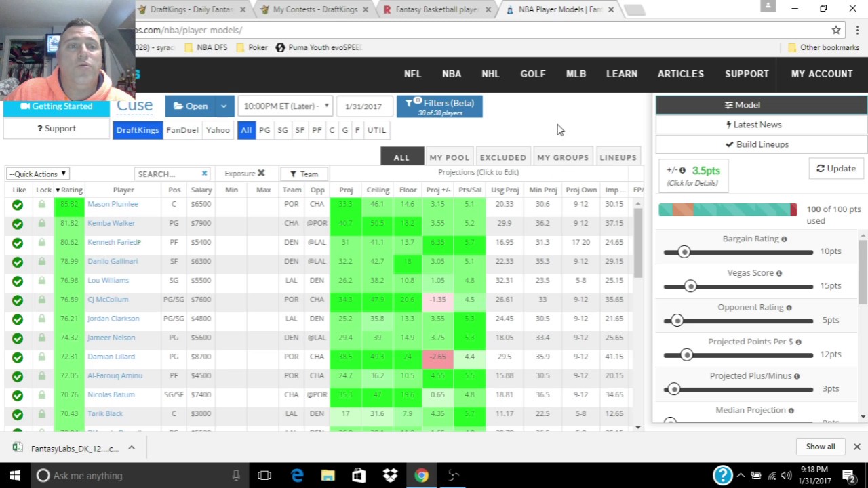Expand the Open button dropdown arrow
Viewport: 868px width, 488px height.
pyautogui.click(x=224, y=106)
